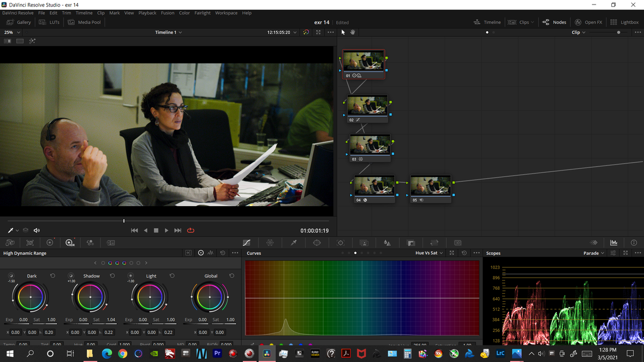Reset the Light zone wheel
644x362 pixels.
172,276
